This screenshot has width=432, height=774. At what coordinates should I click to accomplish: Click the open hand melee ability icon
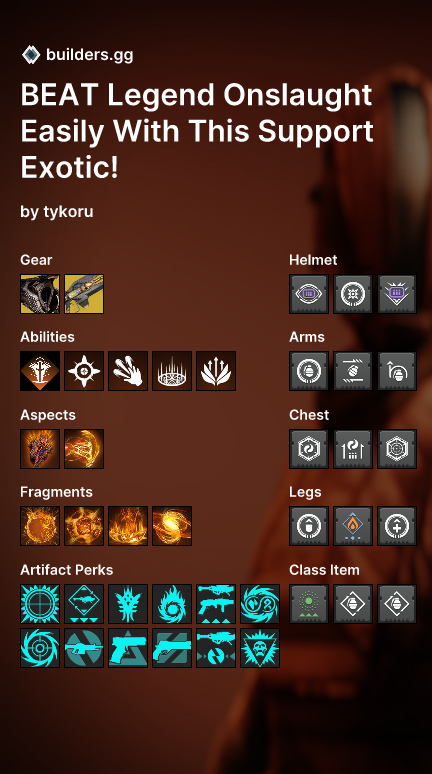click(128, 371)
